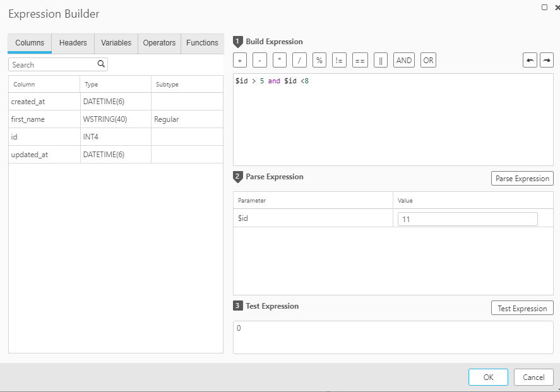
Task: Switch to the Headers tab
Action: 73,43
